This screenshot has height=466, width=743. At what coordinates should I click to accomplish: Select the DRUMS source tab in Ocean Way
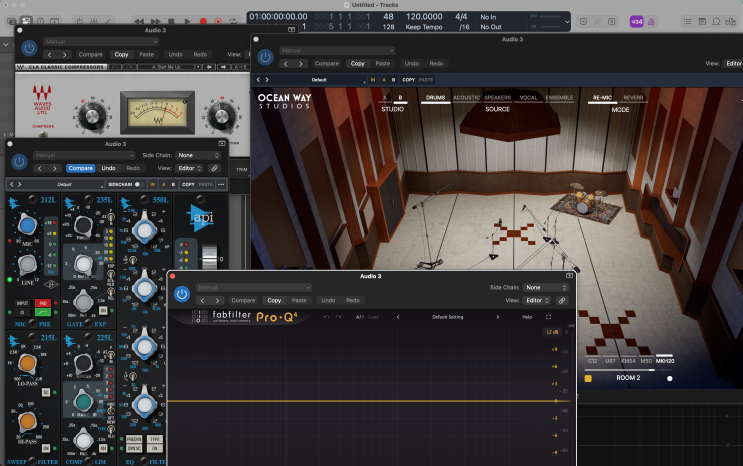pos(435,98)
